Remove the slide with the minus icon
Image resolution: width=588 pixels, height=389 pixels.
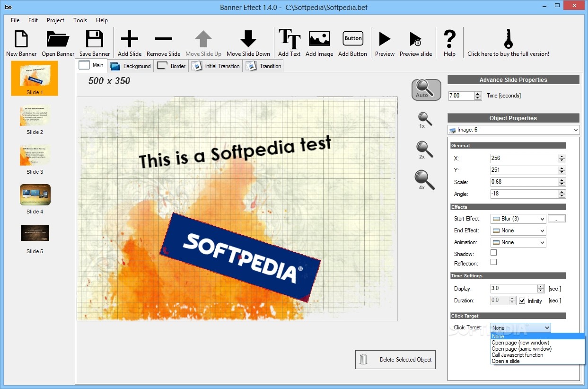tap(164, 39)
